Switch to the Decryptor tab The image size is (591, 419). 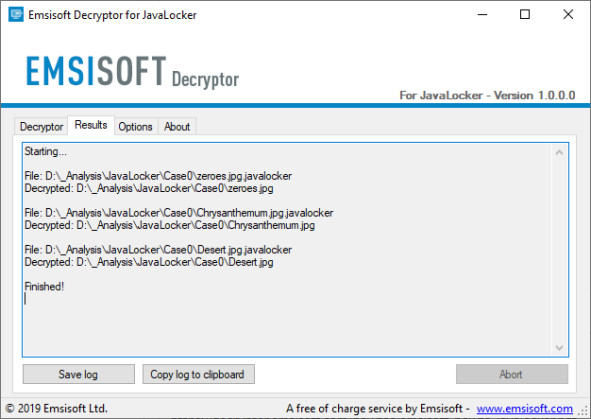(x=41, y=127)
